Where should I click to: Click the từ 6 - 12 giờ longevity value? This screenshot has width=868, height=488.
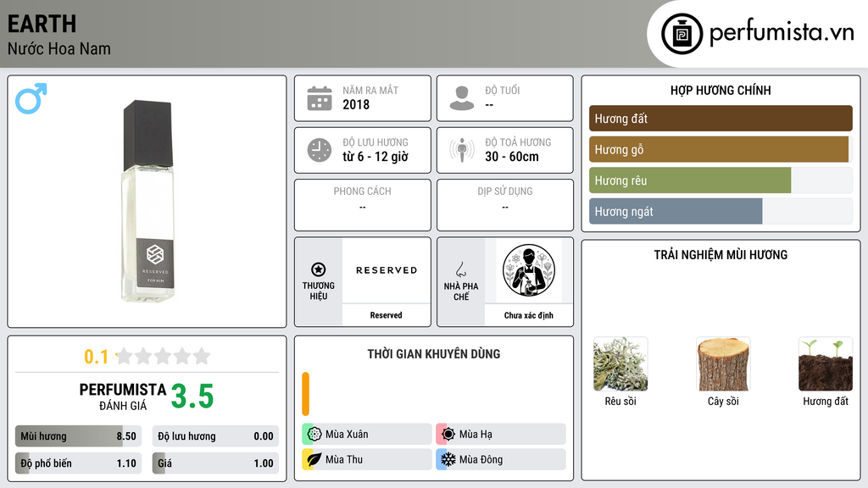(376, 157)
